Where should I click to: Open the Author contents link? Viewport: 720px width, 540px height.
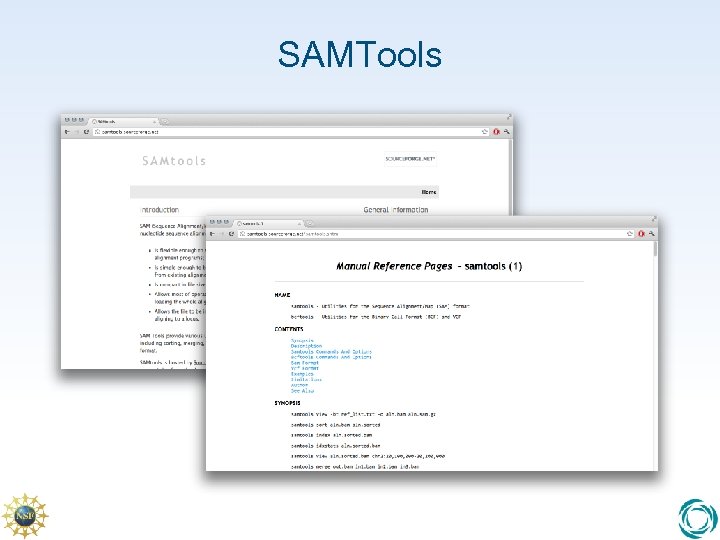[x=299, y=385]
